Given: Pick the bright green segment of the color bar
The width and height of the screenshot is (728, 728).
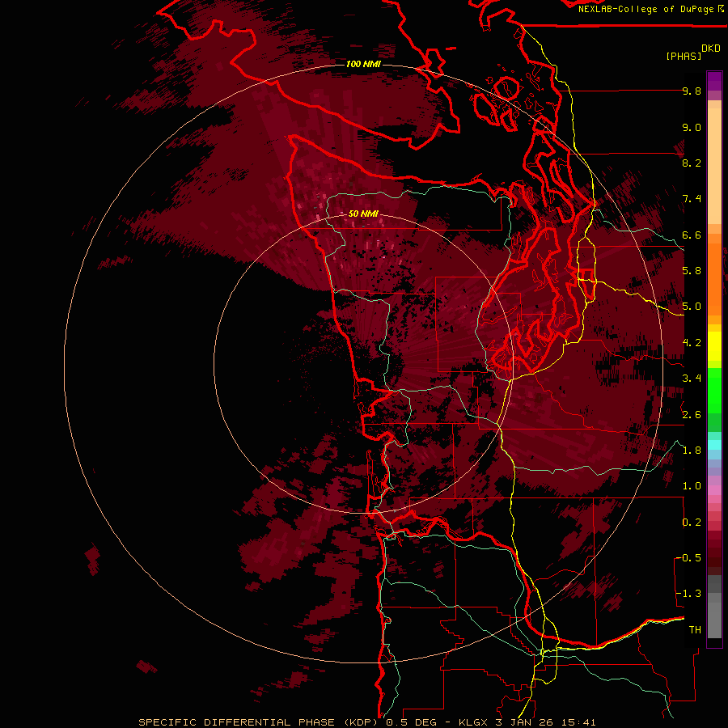Looking at the screenshot, I should coord(714,390).
